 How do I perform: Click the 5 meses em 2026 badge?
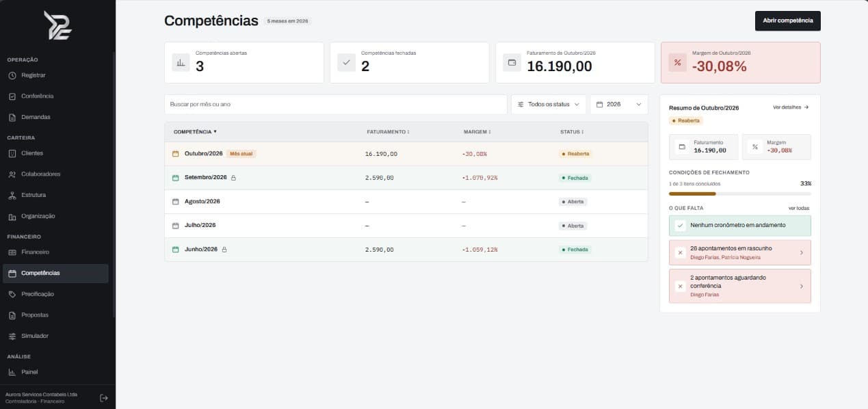pyautogui.click(x=288, y=21)
